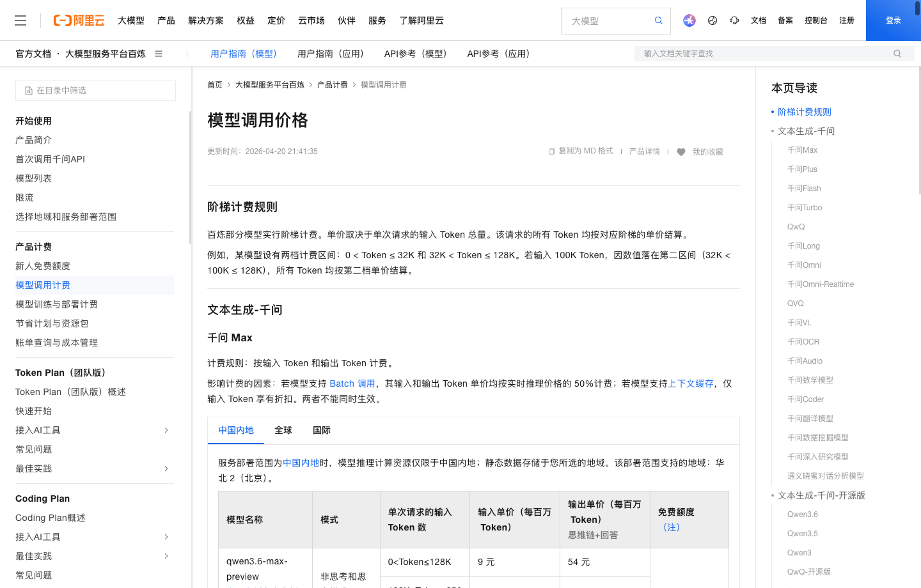This screenshot has height=588, width=921.
Task: Contact support via the headset icon
Action: pyautogui.click(x=734, y=20)
